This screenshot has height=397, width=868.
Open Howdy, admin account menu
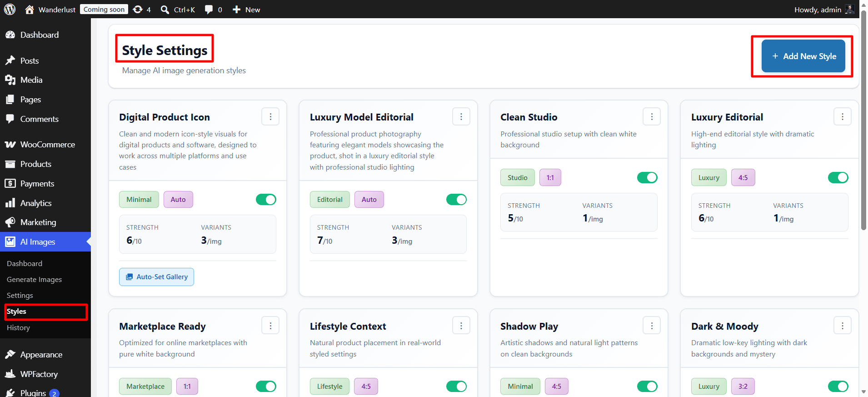click(824, 9)
